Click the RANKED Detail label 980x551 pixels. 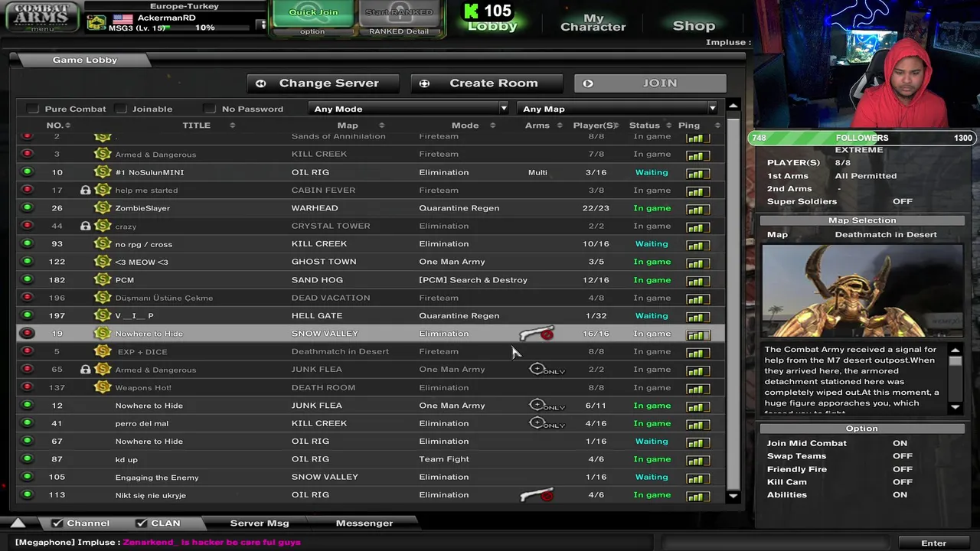399,31
